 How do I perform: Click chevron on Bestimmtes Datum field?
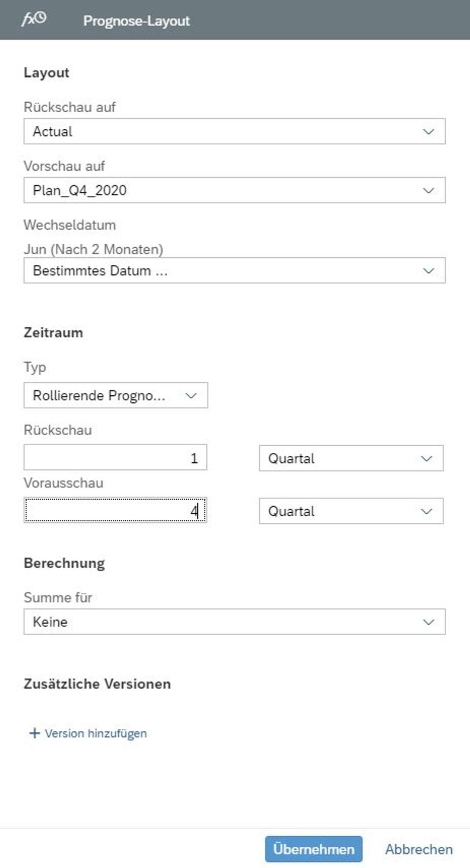point(428,271)
